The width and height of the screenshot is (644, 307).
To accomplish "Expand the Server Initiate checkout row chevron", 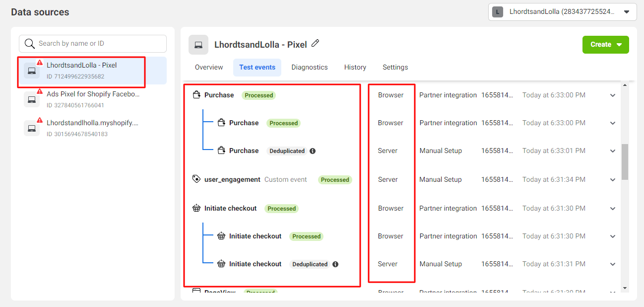I will point(613,264).
